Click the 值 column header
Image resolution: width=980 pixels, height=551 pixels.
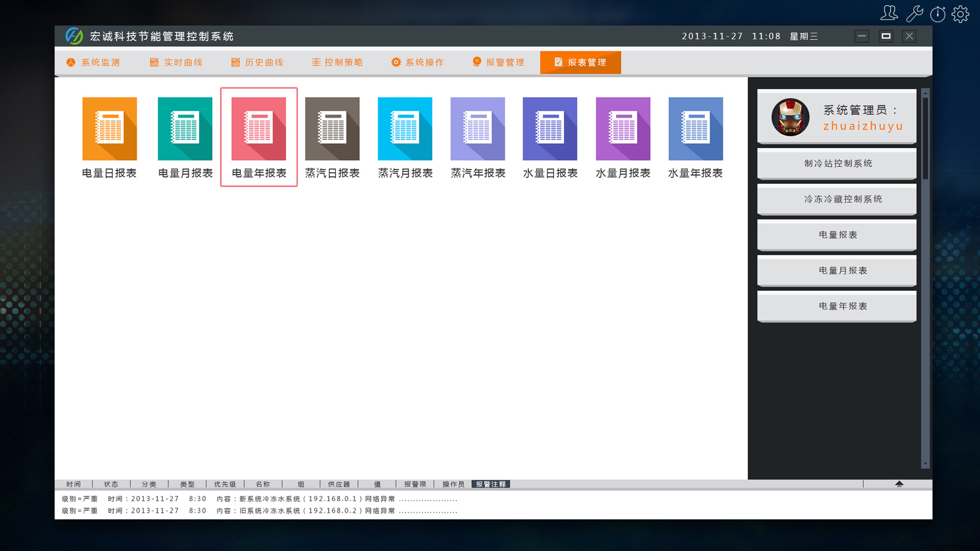[377, 484]
